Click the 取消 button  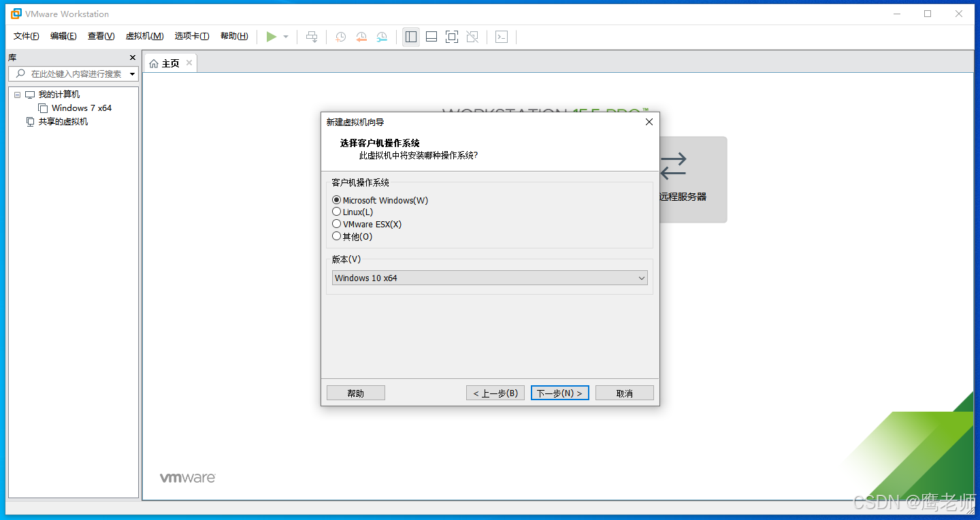click(x=625, y=393)
